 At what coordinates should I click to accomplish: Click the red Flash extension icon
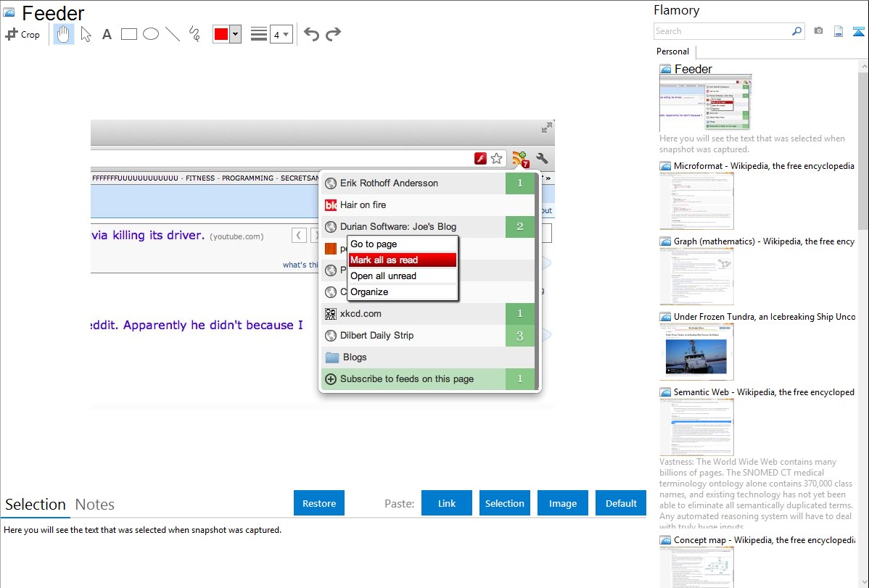480,159
